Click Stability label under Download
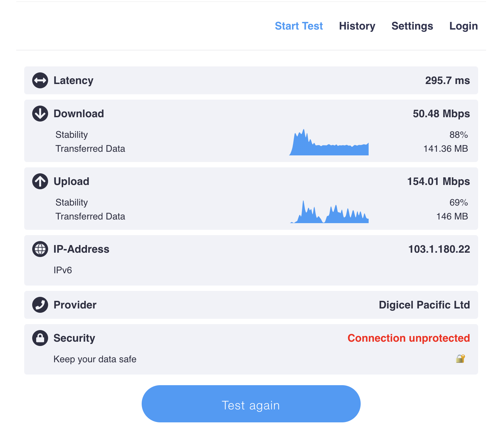Image resolution: width=504 pixels, height=430 pixels. pyautogui.click(x=72, y=135)
